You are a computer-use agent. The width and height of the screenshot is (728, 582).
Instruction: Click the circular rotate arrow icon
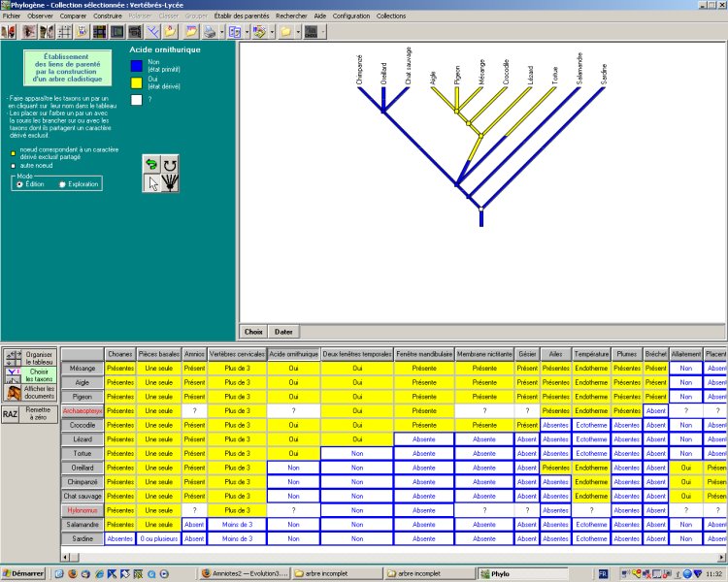click(x=170, y=165)
